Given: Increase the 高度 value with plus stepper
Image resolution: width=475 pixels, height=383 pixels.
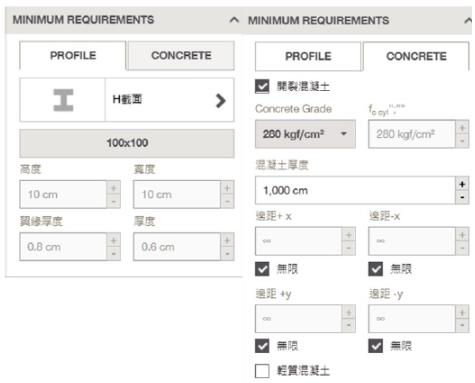Looking at the screenshot, I should click(x=114, y=188).
